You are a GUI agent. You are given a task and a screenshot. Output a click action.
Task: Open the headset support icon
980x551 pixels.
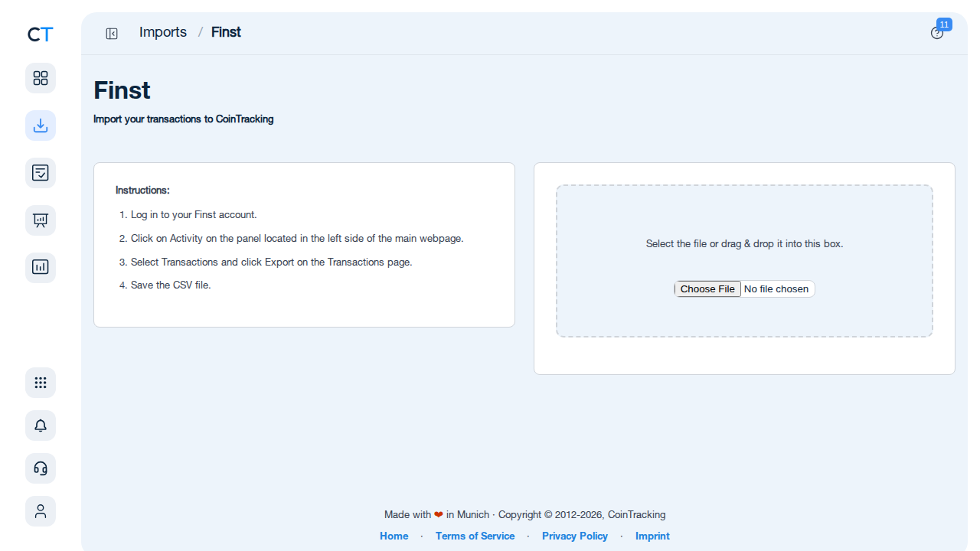(x=41, y=468)
